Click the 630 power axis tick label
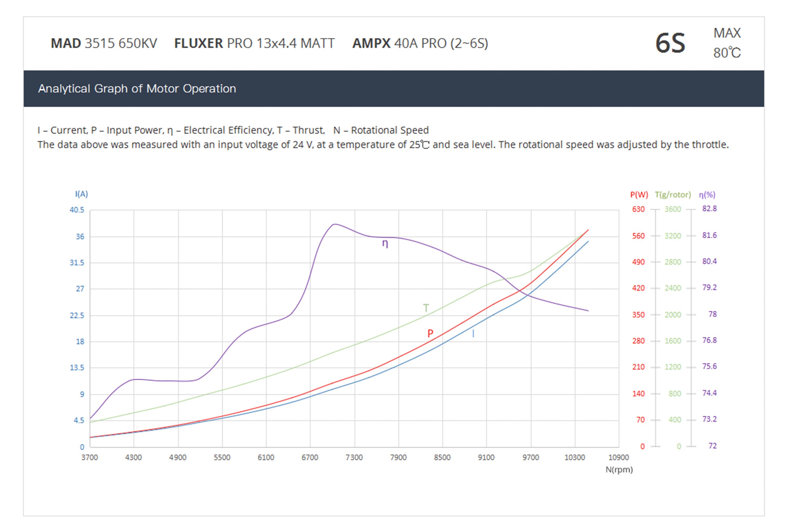The width and height of the screenshot is (793, 532). 638,209
